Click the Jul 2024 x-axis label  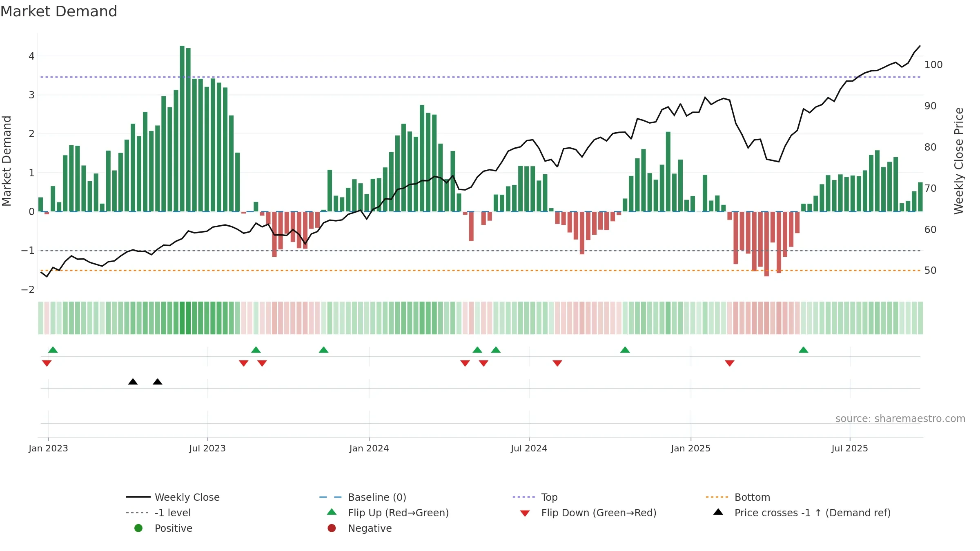(529, 448)
